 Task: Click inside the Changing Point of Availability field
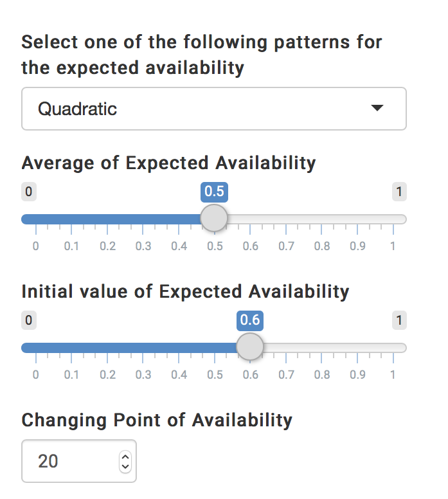[x=71, y=460]
